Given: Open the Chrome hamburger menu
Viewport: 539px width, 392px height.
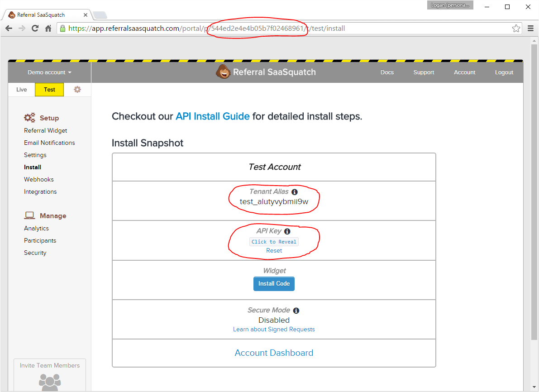Looking at the screenshot, I should click(530, 29).
